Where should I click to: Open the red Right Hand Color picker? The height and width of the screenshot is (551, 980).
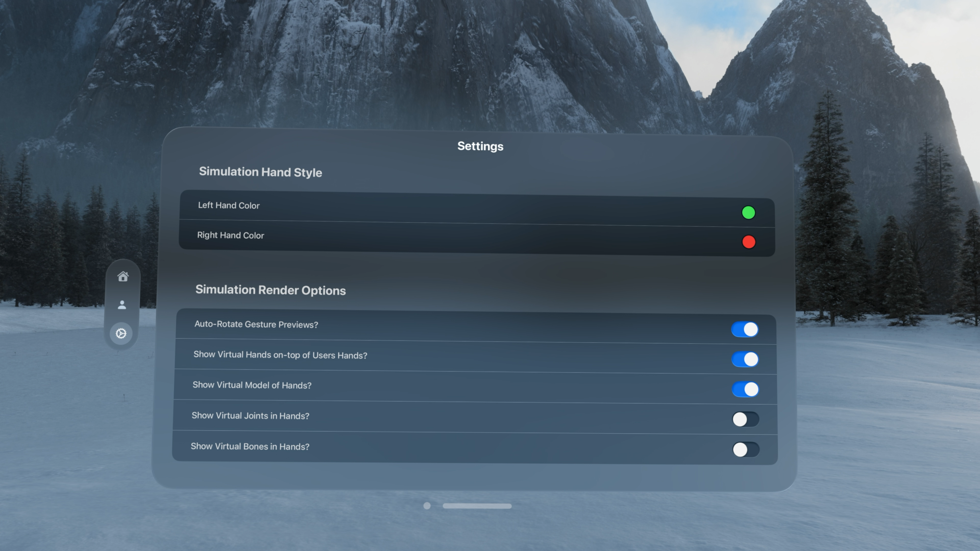[x=748, y=242]
